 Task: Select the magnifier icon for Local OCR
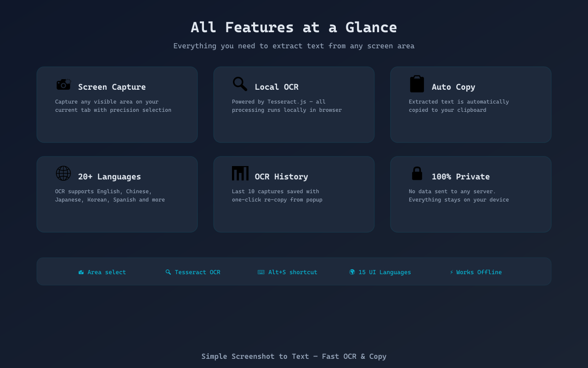pos(239,84)
